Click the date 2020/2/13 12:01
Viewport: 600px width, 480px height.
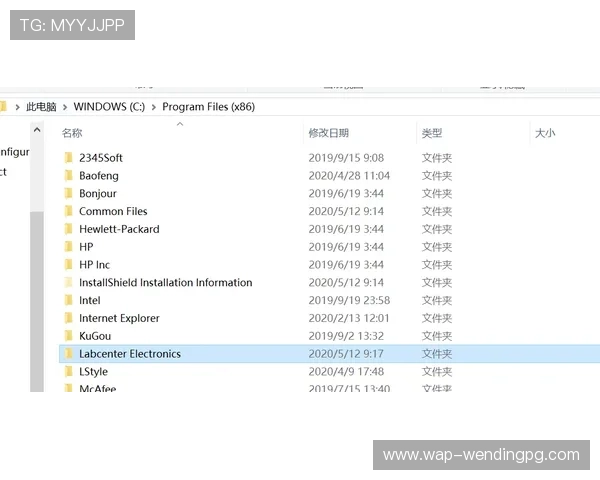pos(349,318)
